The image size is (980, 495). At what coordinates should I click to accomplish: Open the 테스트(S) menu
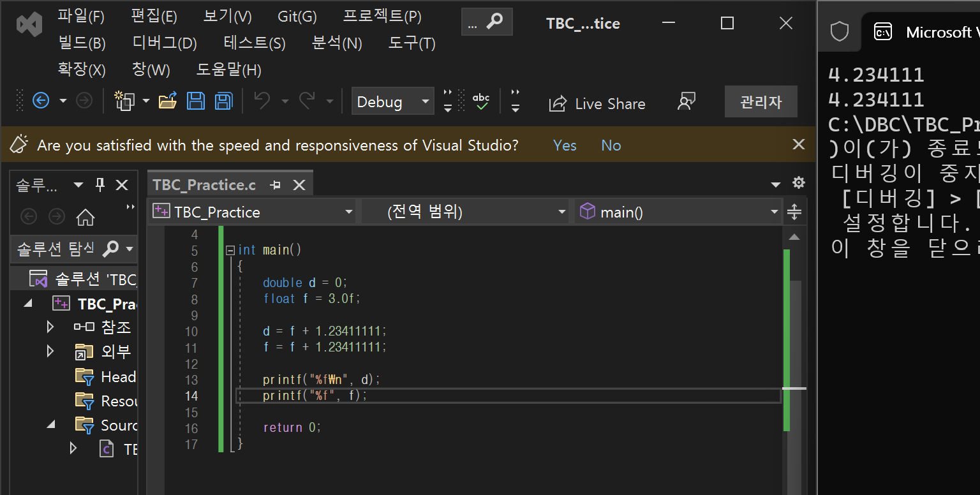[x=255, y=43]
